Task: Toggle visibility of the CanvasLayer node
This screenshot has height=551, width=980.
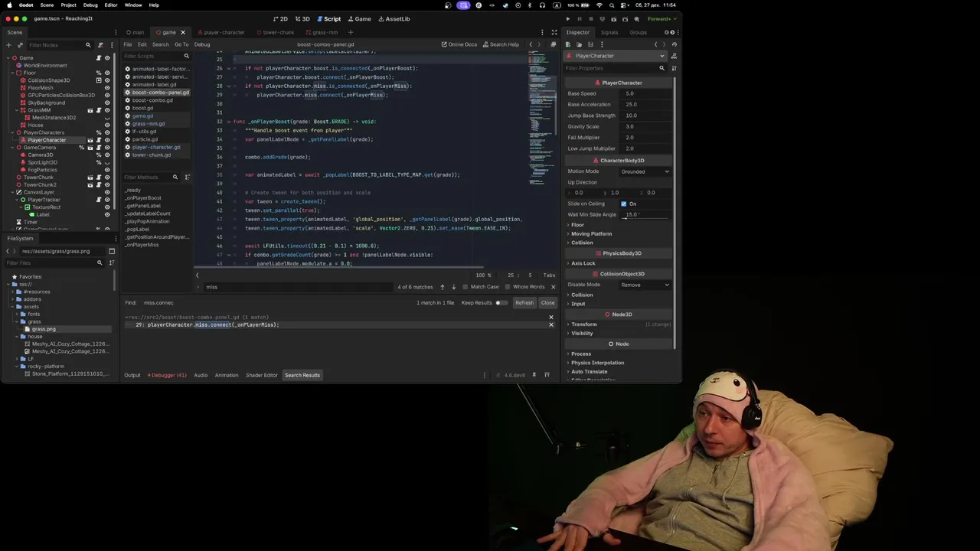Action: pos(107,192)
